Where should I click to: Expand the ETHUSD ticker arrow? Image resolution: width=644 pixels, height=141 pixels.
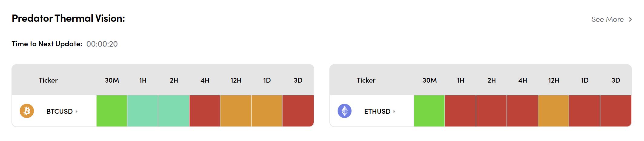point(394,111)
